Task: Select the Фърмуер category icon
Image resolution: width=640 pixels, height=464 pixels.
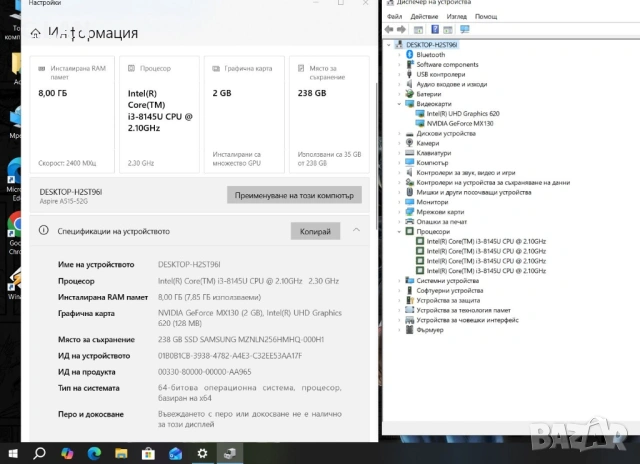Action: coord(409,330)
